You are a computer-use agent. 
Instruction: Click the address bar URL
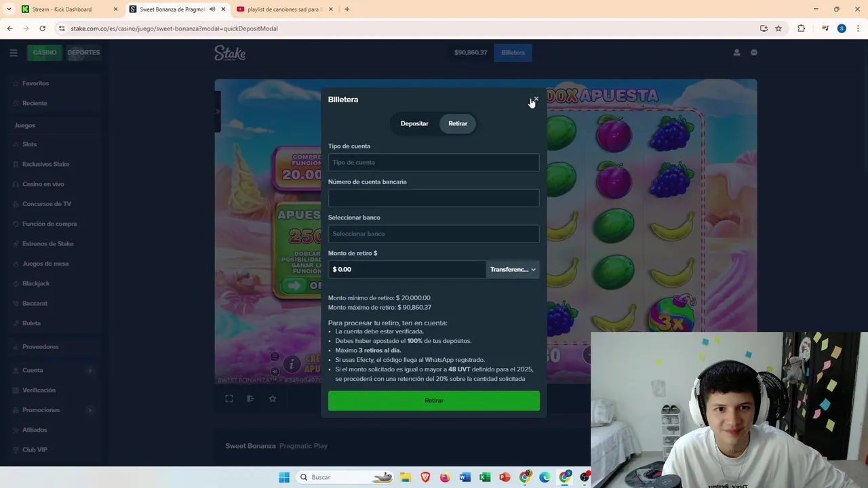coord(174,28)
